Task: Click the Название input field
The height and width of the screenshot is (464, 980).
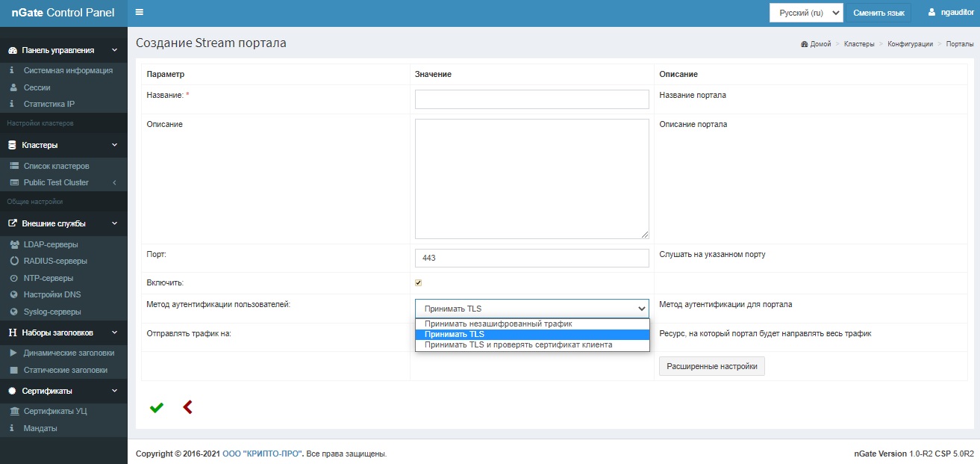Action: coord(532,99)
